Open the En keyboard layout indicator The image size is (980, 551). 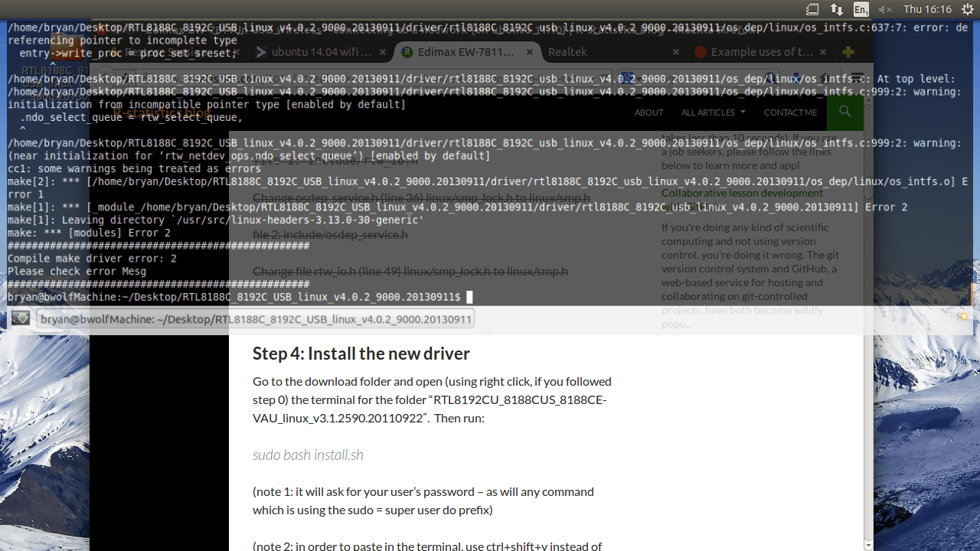[861, 9]
